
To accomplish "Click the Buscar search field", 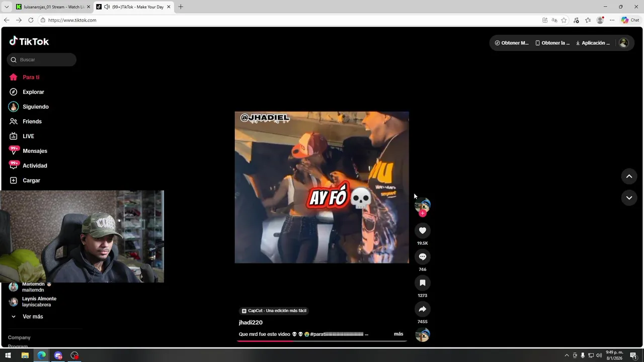I will click(x=42, y=60).
